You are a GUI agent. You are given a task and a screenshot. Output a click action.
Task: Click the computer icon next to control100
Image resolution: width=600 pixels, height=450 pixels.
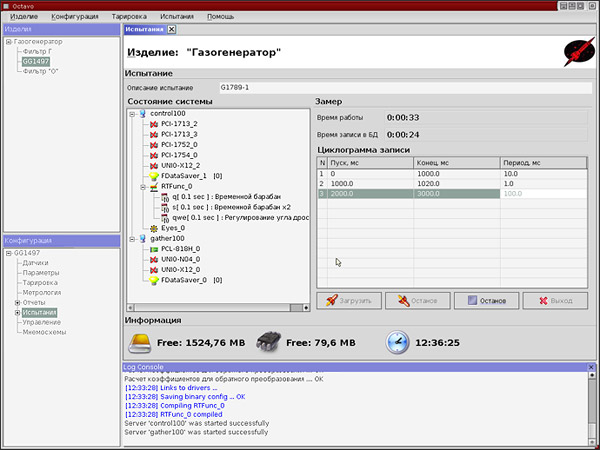click(143, 114)
